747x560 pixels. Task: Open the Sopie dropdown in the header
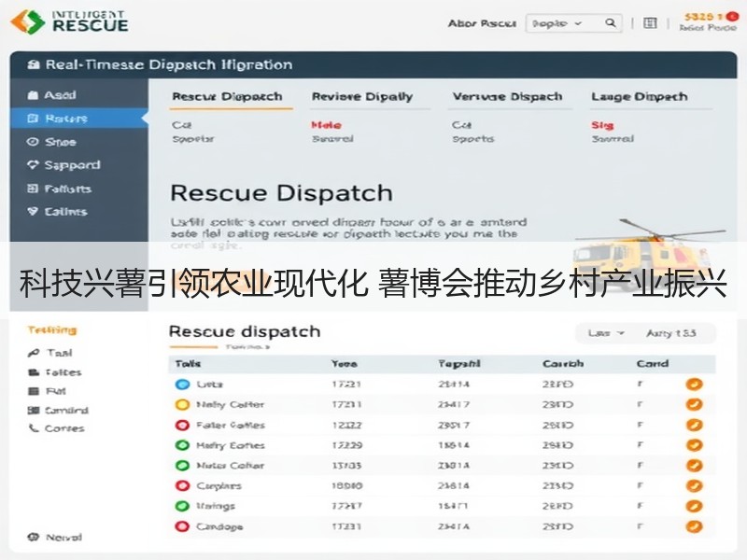(x=557, y=23)
